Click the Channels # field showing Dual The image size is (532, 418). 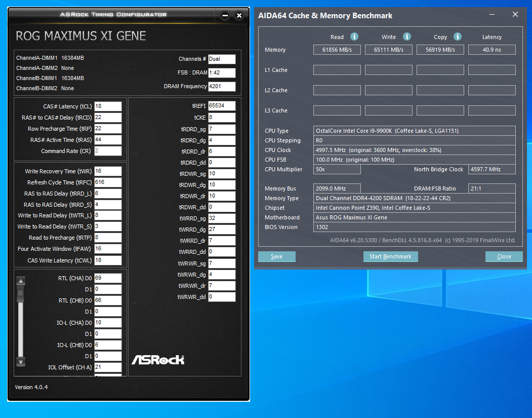(222, 59)
